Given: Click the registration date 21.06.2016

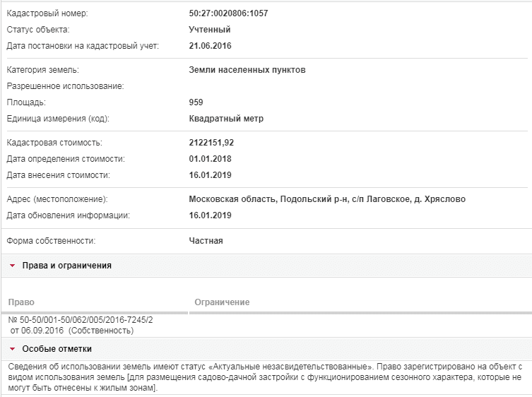Looking at the screenshot, I should [x=210, y=46].
